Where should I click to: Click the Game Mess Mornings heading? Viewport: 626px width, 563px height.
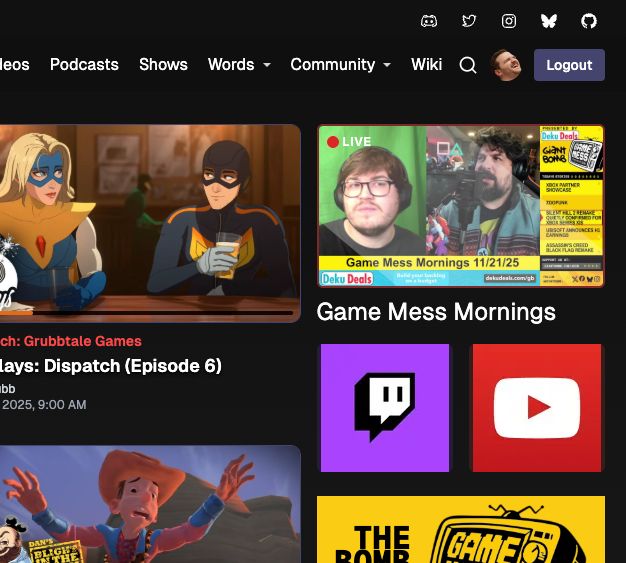pyautogui.click(x=436, y=312)
